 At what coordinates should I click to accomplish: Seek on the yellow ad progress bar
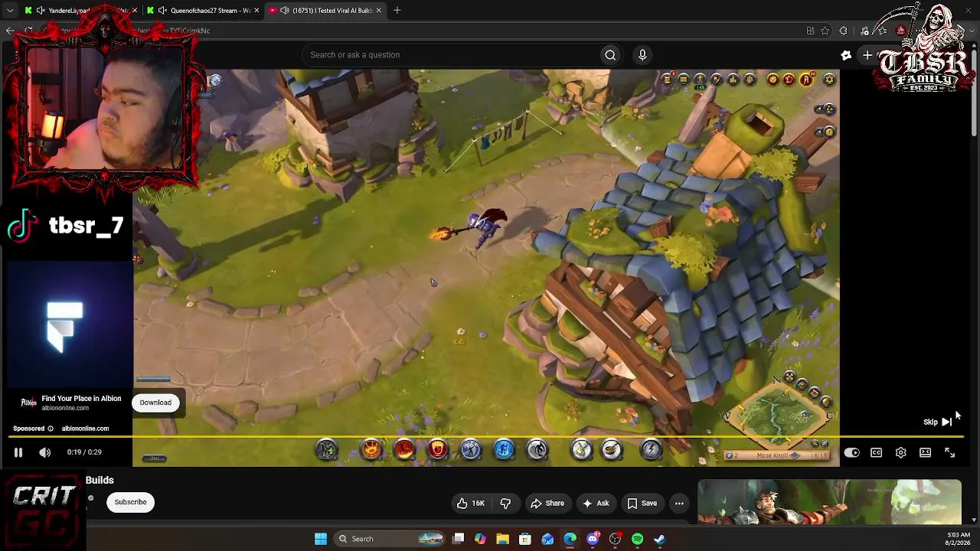(x=485, y=437)
